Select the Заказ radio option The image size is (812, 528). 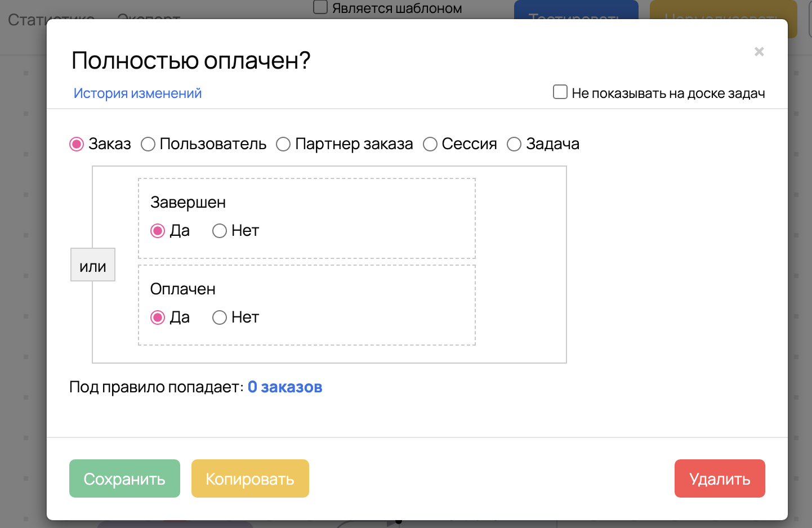tap(77, 145)
